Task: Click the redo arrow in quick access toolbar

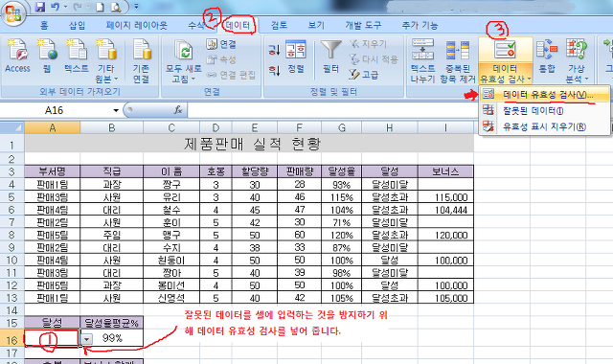Action: pyautogui.click(x=78, y=7)
